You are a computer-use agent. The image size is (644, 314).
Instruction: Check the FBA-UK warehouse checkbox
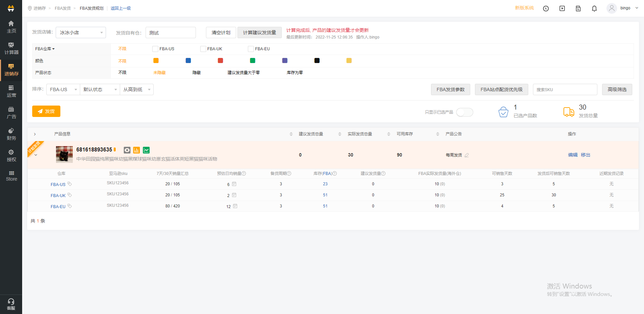point(203,49)
